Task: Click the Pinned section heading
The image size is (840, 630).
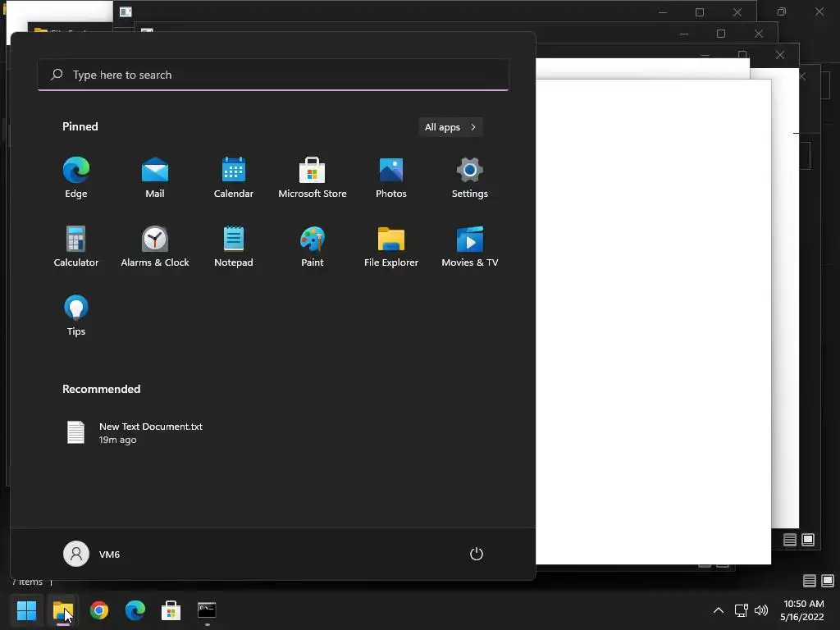Action: (x=80, y=126)
